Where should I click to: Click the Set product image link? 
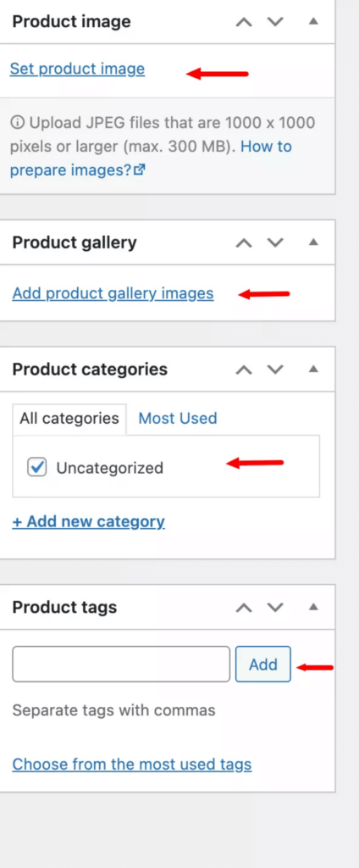pyautogui.click(x=77, y=70)
